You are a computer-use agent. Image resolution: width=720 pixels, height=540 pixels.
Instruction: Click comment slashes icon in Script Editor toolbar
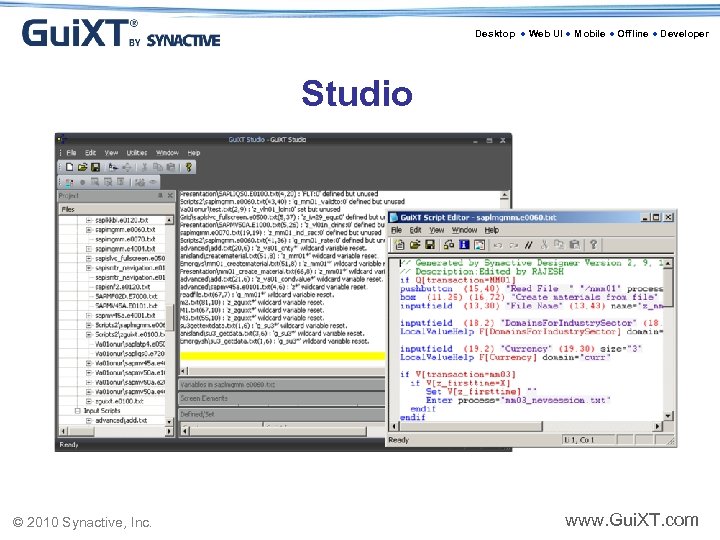(529, 245)
